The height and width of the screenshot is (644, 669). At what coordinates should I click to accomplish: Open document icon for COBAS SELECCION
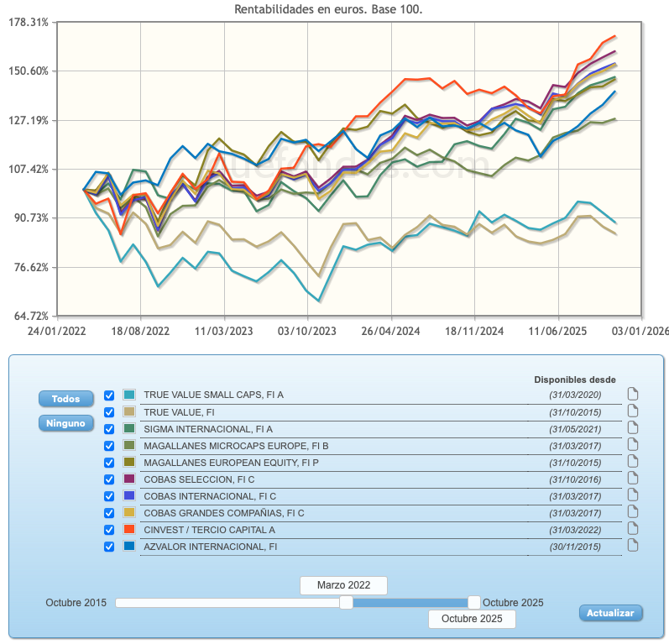pyautogui.click(x=634, y=479)
